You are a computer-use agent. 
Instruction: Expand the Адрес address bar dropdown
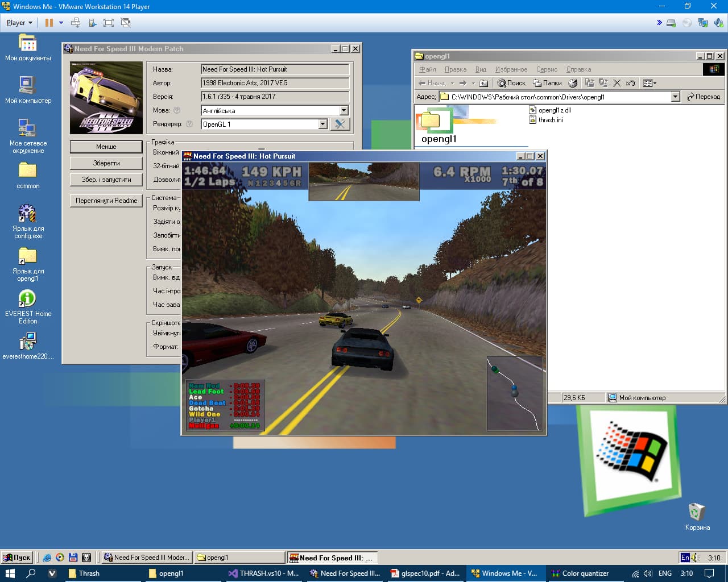[x=675, y=97]
